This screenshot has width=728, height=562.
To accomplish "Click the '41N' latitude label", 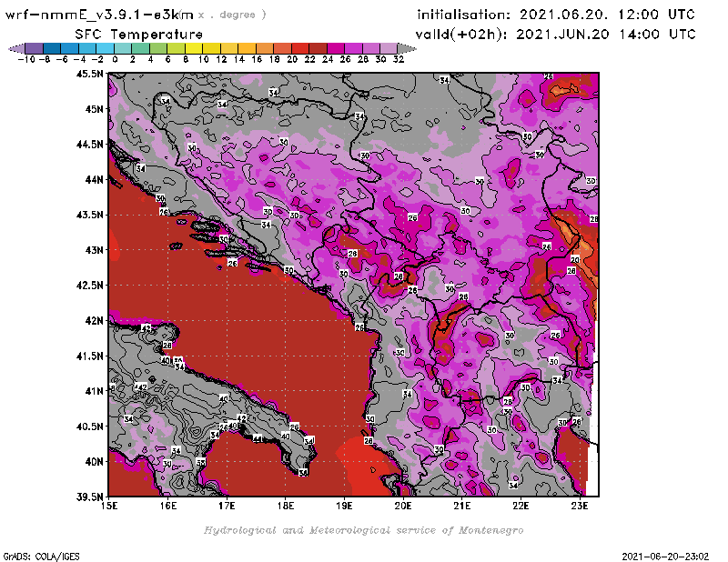I will [95, 391].
